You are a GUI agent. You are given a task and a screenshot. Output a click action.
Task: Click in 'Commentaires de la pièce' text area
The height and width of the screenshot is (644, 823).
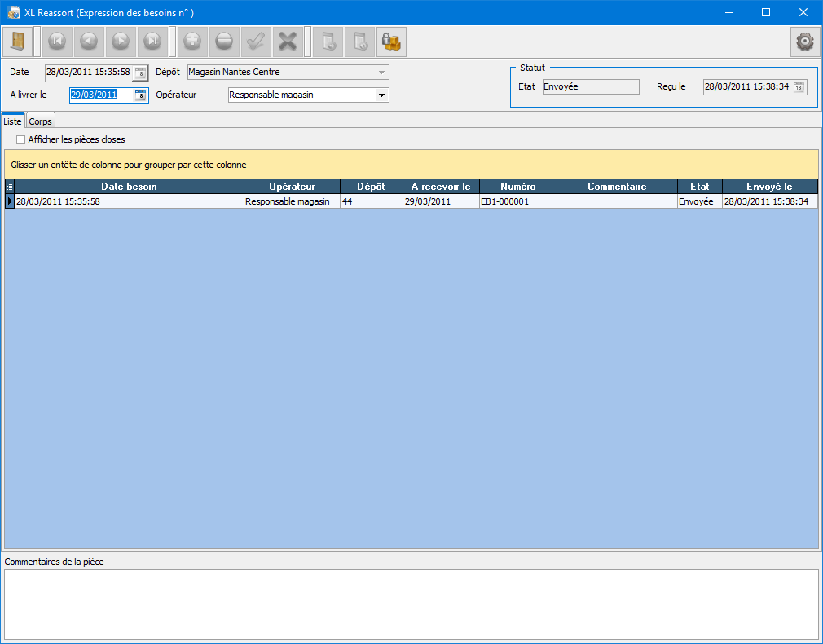pyautogui.click(x=411, y=603)
